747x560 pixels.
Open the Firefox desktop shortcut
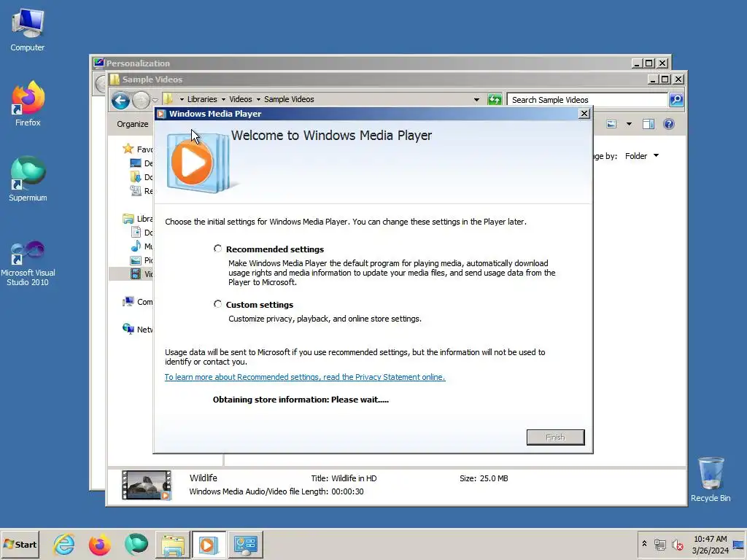(x=28, y=104)
